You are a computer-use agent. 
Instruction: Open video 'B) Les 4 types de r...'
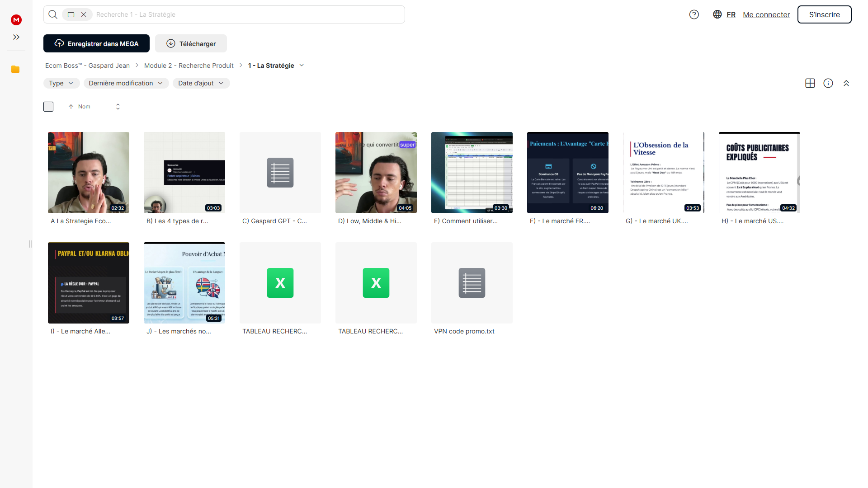click(x=184, y=173)
